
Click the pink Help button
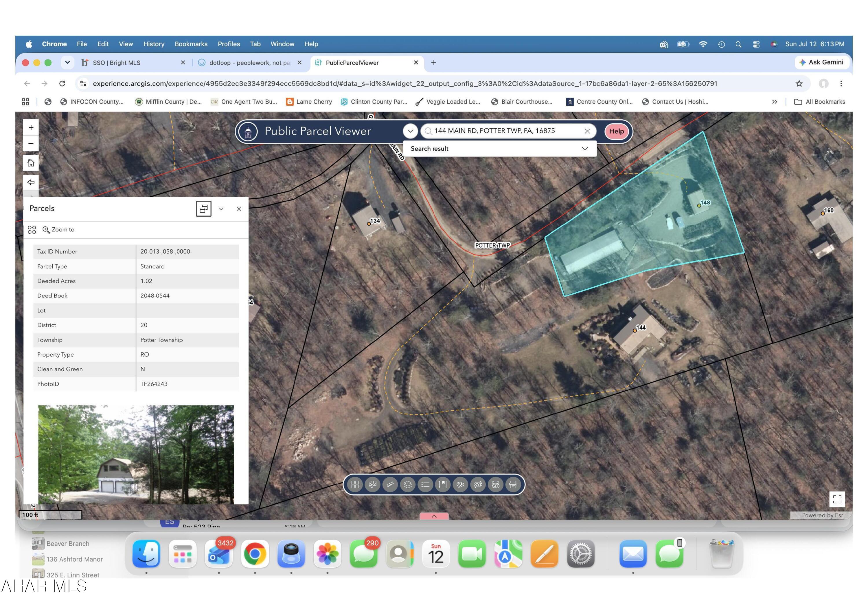[616, 131]
